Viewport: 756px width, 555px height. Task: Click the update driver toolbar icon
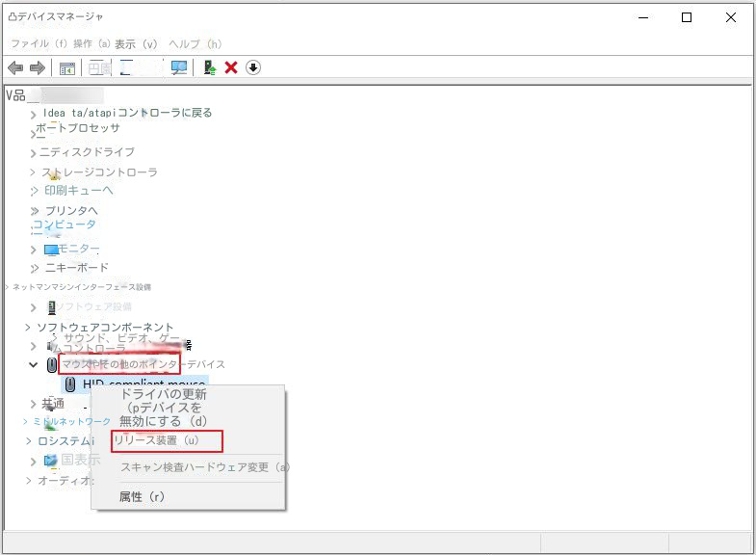209,67
